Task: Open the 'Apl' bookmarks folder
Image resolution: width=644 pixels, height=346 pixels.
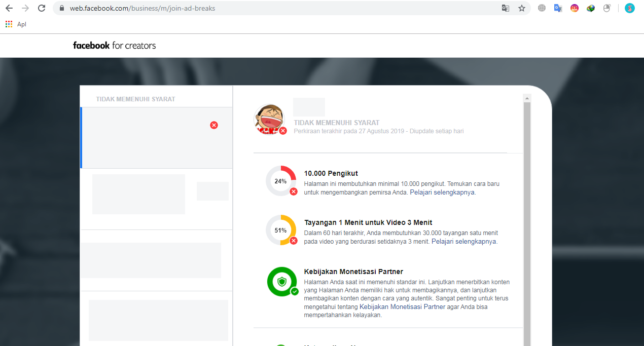Action: [21, 24]
